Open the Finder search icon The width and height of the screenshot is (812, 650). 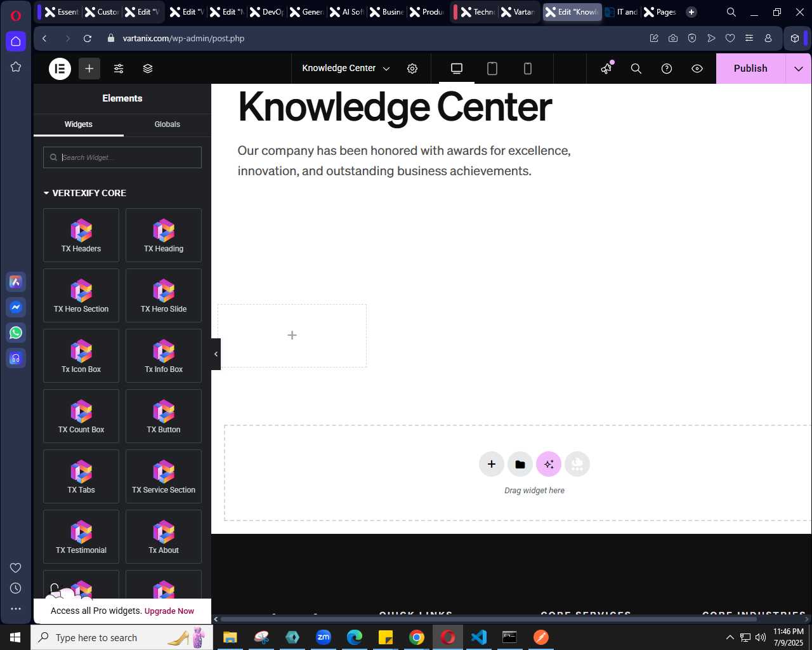pyautogui.click(x=636, y=69)
